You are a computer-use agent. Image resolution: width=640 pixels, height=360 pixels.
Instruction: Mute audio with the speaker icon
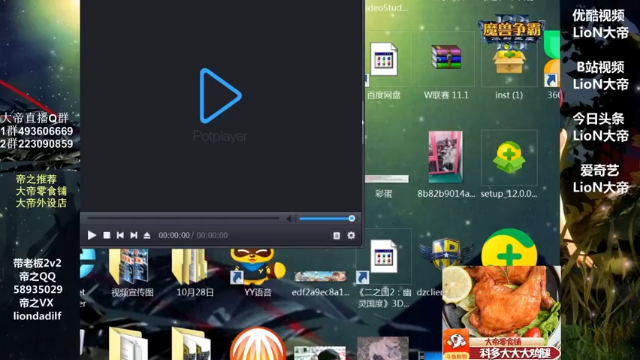click(289, 219)
